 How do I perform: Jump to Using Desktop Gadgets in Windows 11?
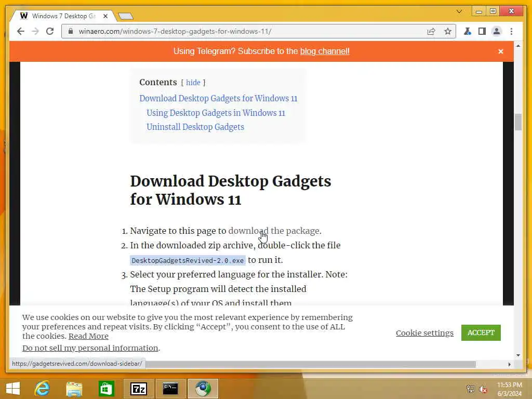216,113
